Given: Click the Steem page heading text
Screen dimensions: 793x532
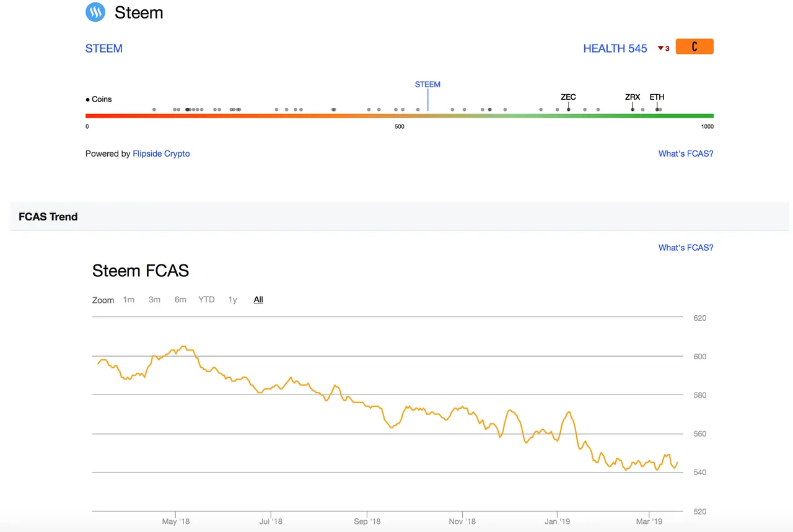Looking at the screenshot, I should (139, 12).
